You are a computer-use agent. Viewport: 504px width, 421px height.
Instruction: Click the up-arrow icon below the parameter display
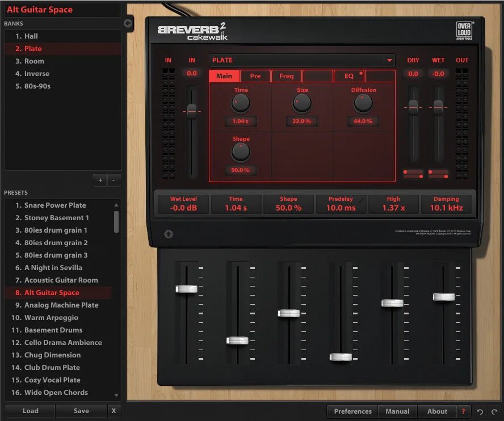coord(169,234)
